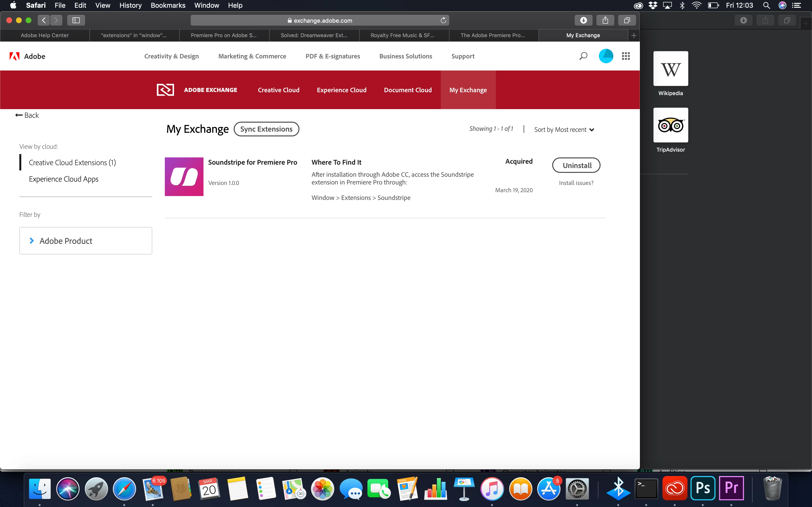This screenshot has height=507, width=812.
Task: Show Safari downloads via toolbar icon
Action: pos(583,21)
